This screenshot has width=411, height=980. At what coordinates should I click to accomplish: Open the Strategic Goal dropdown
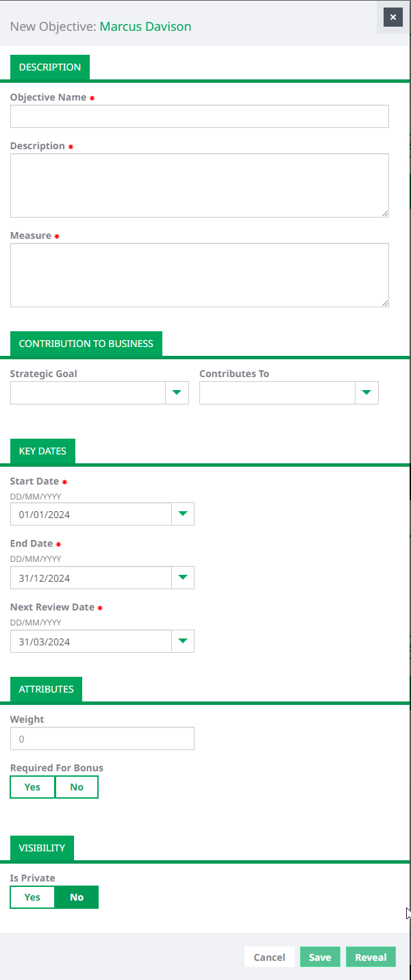click(177, 393)
